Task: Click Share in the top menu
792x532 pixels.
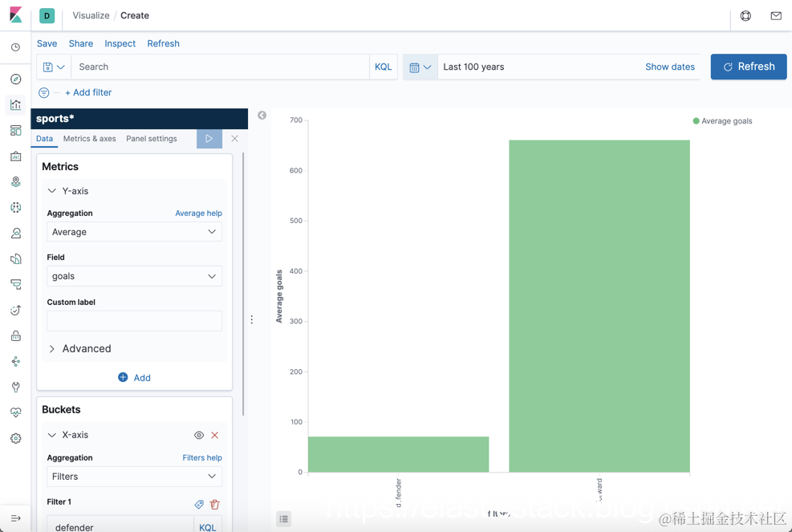Action: click(81, 43)
